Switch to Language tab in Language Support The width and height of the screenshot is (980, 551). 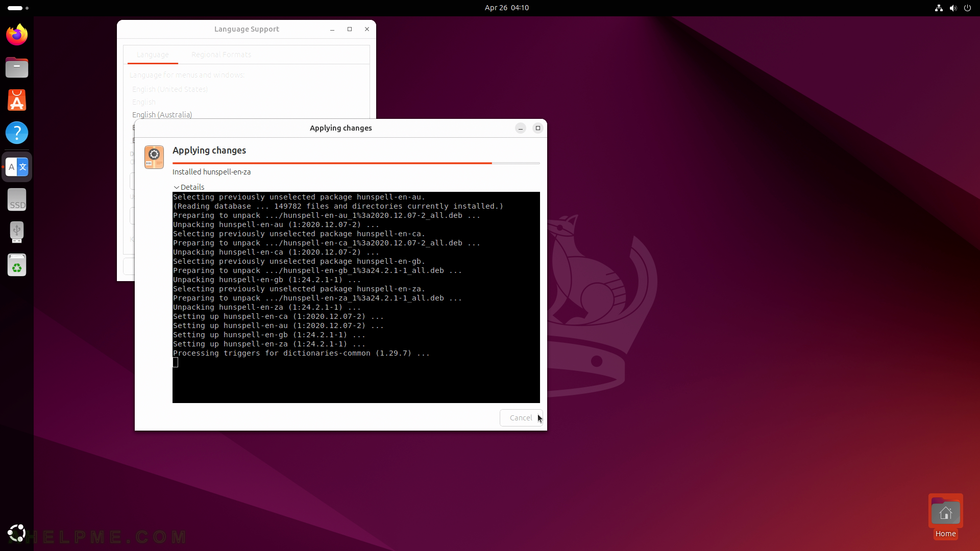153,55
